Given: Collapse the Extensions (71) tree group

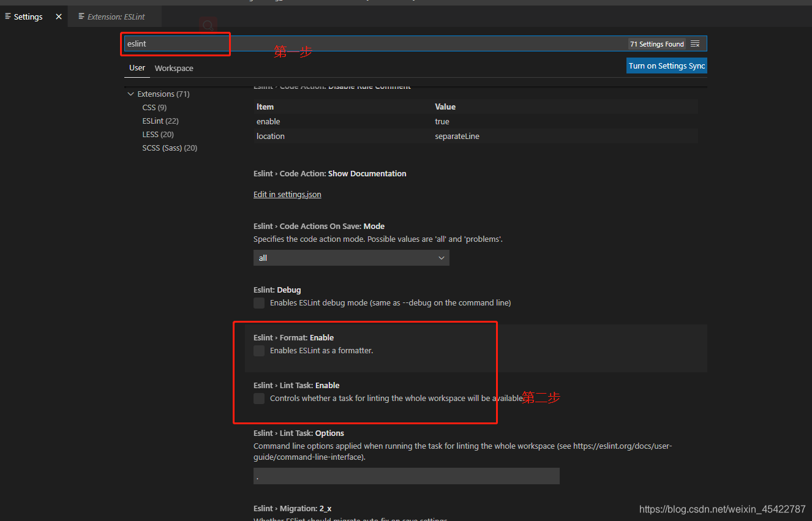Looking at the screenshot, I should (130, 94).
